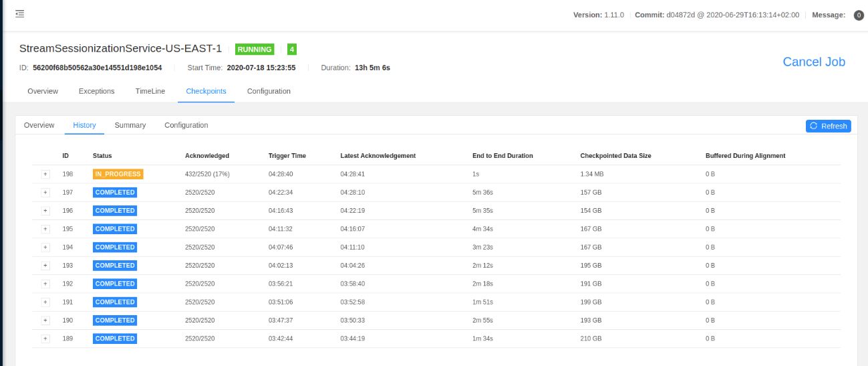Screen dimensions: 868x366
Task: Expand checkpoint 195 row details
Action: [x=45, y=229]
